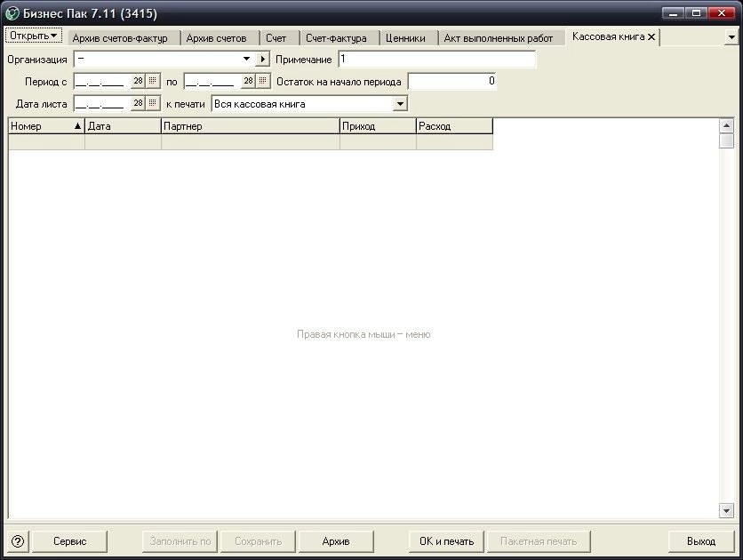Click the Период с date field
Image resolution: width=743 pixels, height=560 pixels.
102,81
